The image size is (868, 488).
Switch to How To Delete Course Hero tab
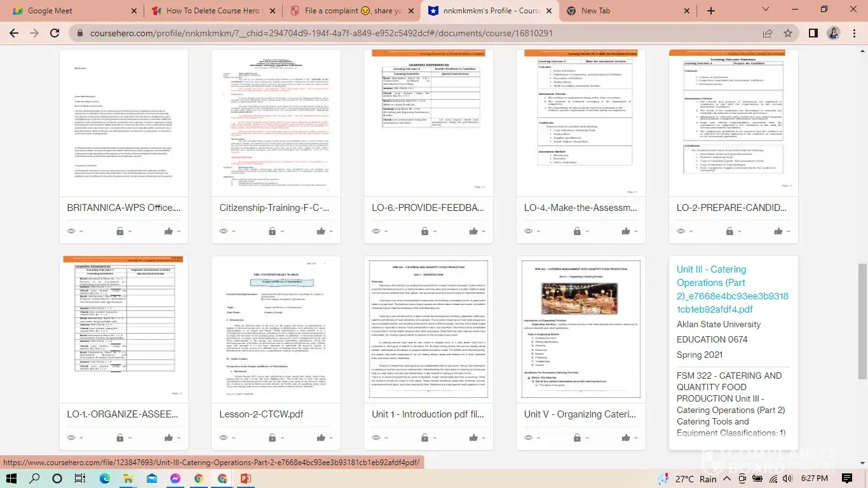click(213, 11)
